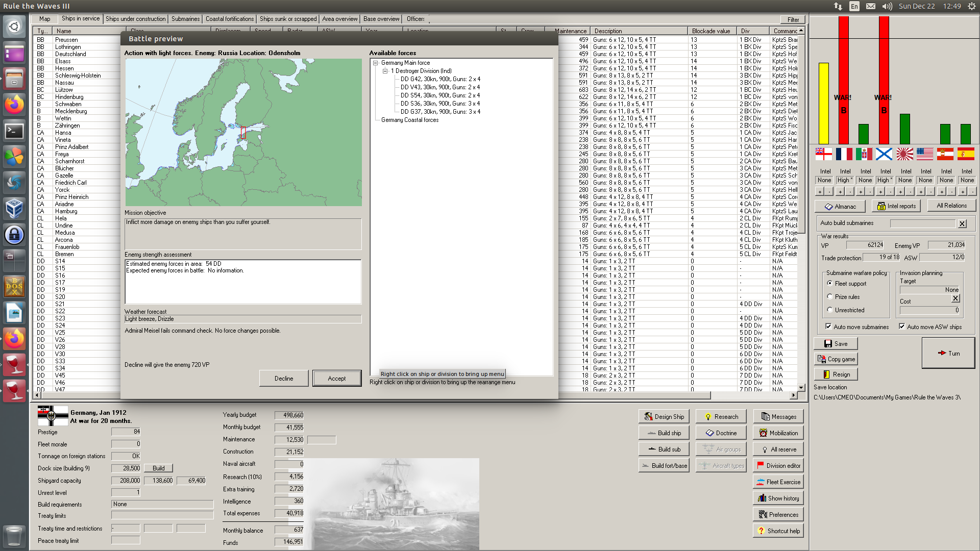Increase intel on Great Britain
Image resolution: width=980 pixels, height=551 pixels.
pyautogui.click(x=820, y=192)
